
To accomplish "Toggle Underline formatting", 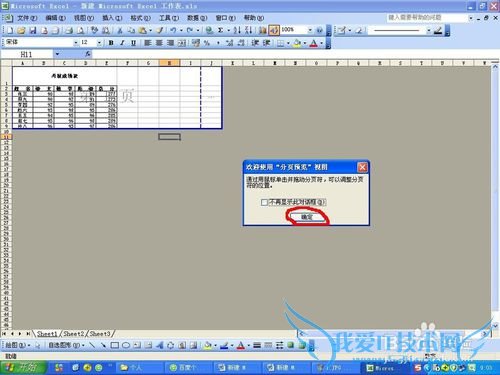I will point(133,43).
